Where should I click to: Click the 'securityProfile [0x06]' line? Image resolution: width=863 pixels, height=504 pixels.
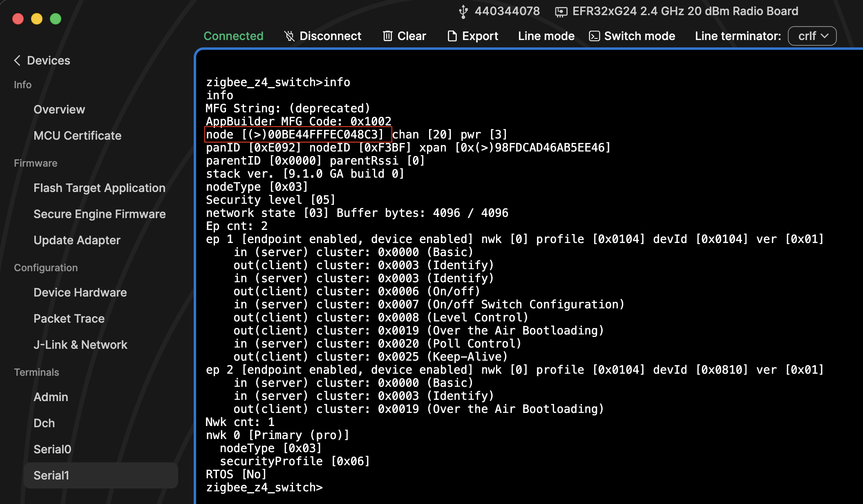[295, 461]
